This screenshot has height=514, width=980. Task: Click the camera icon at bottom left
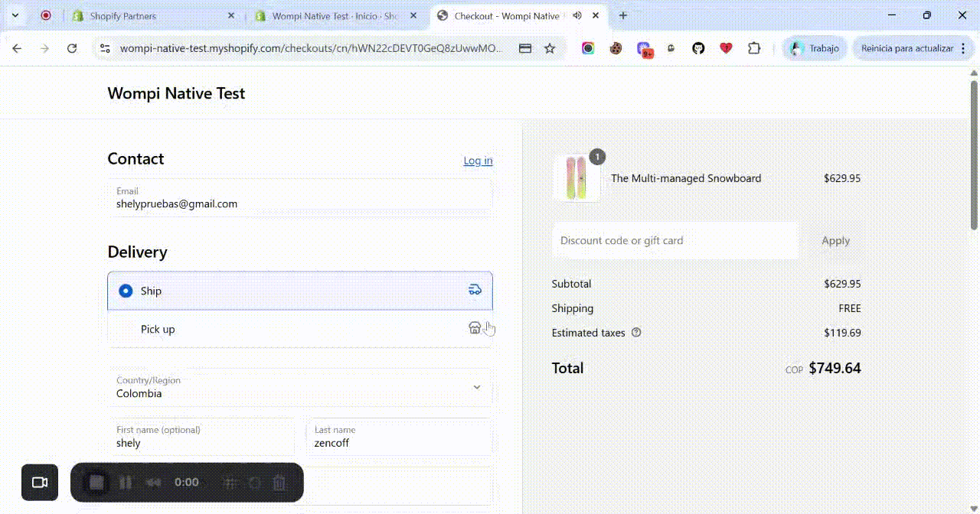39,482
